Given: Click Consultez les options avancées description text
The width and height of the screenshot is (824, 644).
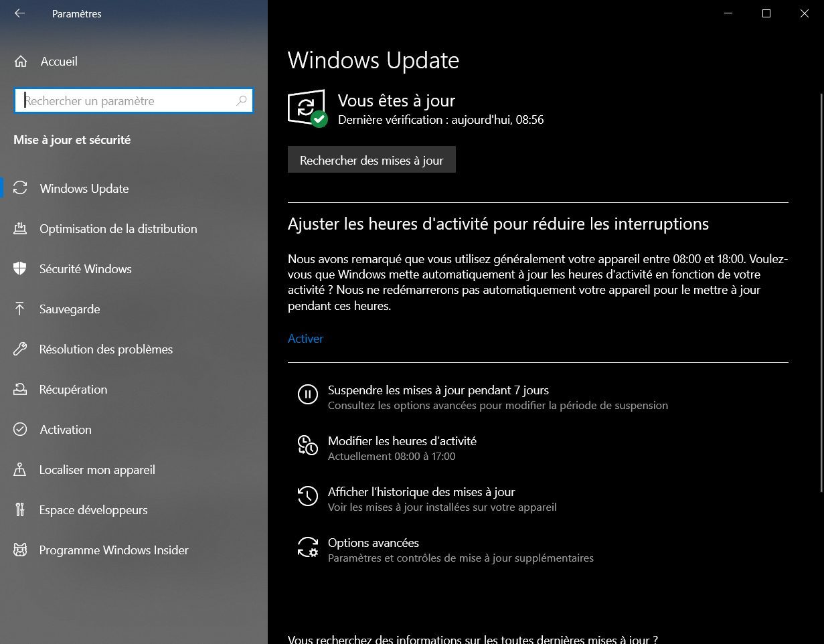Looking at the screenshot, I should pyautogui.click(x=498, y=406).
